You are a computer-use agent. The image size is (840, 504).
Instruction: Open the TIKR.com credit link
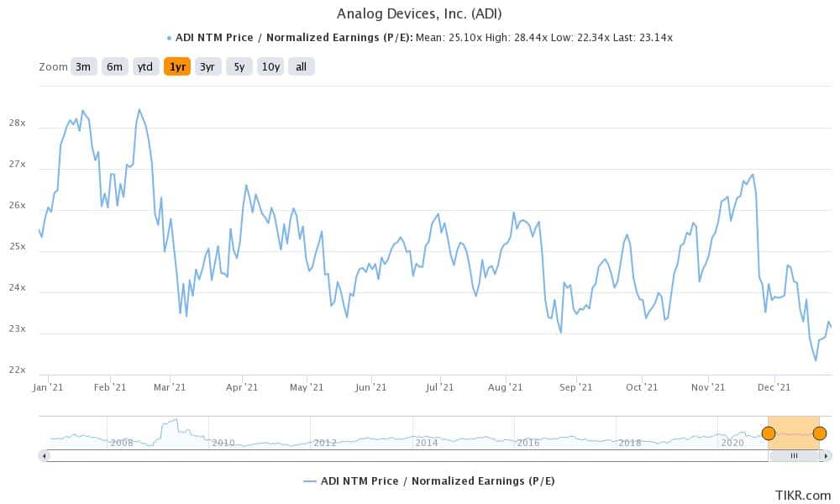coord(803,495)
